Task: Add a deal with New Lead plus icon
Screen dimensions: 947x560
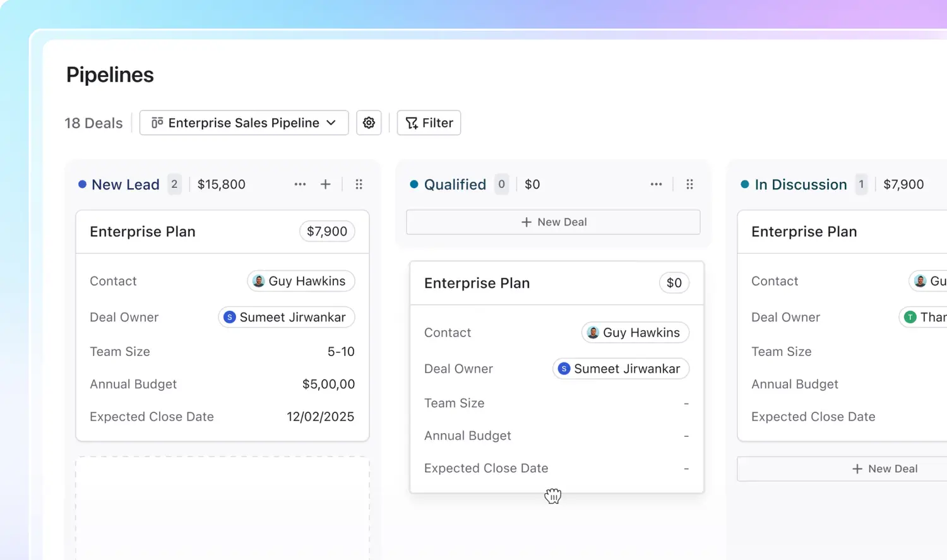Action: click(325, 184)
